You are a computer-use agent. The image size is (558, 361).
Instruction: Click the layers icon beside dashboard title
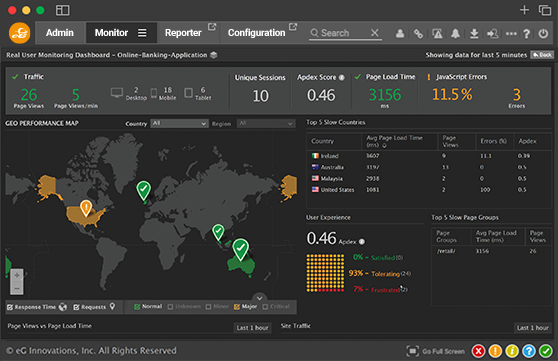214,55
